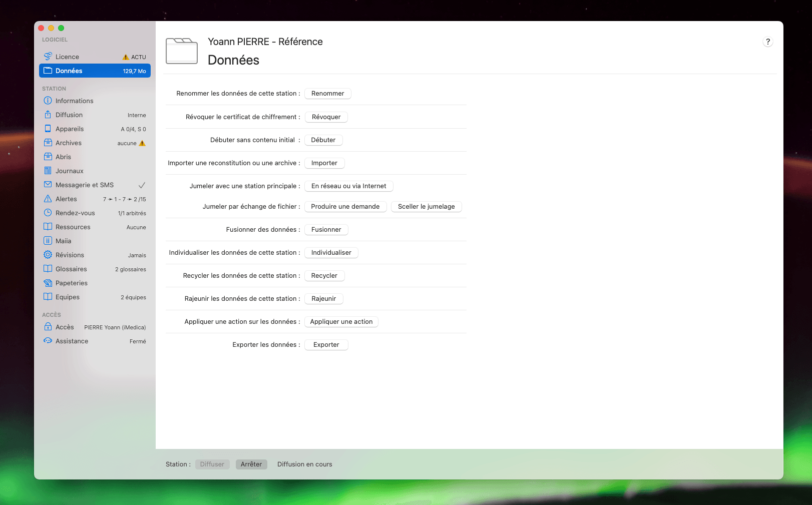Screen dimensions: 812x505
Task: Click Produire une demande button
Action: tap(345, 207)
